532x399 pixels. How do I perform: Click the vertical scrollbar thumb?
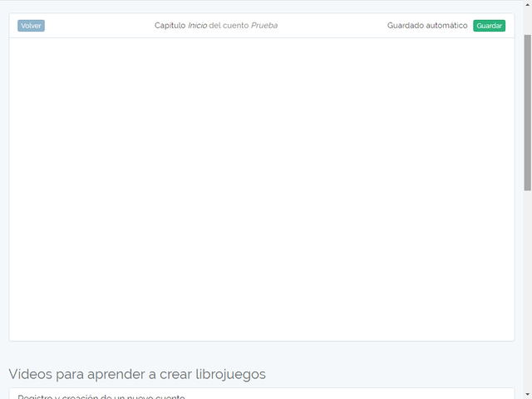tap(527, 113)
